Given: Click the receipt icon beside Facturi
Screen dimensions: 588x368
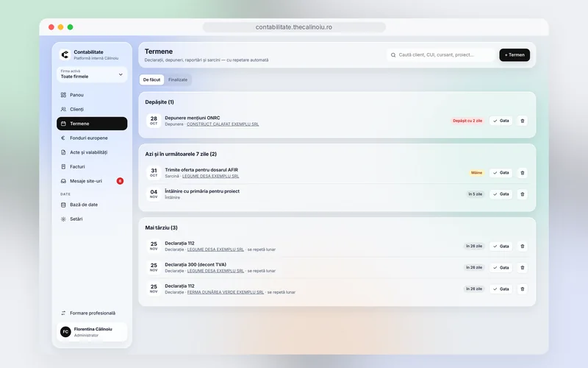Looking at the screenshot, I should pos(63,166).
